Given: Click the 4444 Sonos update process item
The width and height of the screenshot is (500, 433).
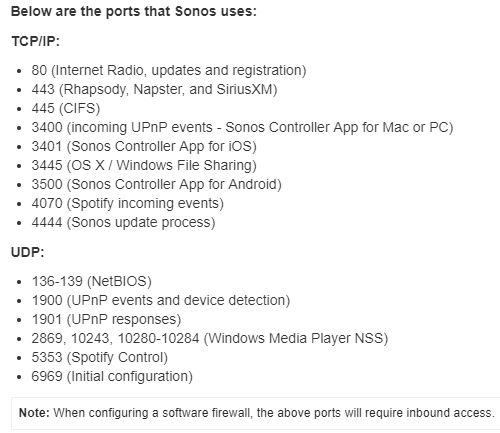Looking at the screenshot, I should (x=123, y=222).
